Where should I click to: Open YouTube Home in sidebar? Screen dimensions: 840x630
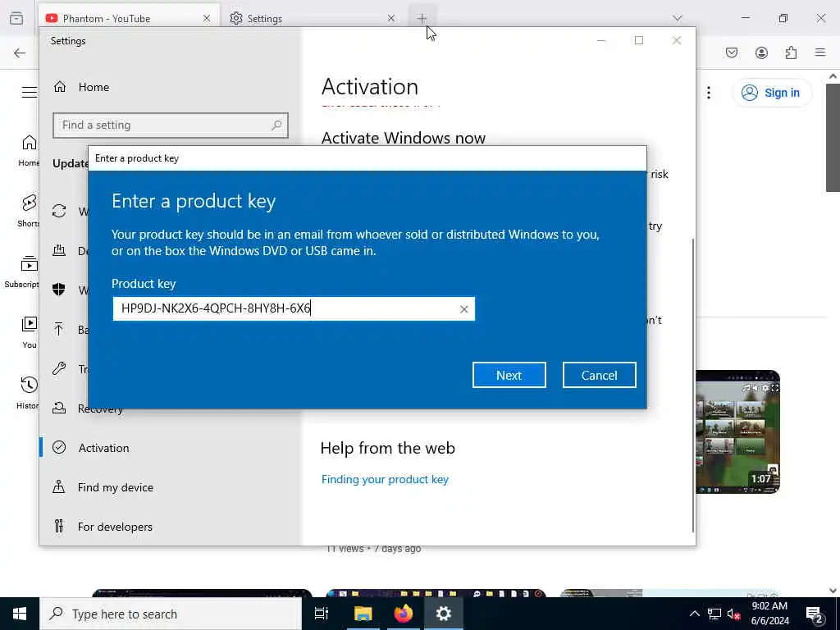pos(27,150)
